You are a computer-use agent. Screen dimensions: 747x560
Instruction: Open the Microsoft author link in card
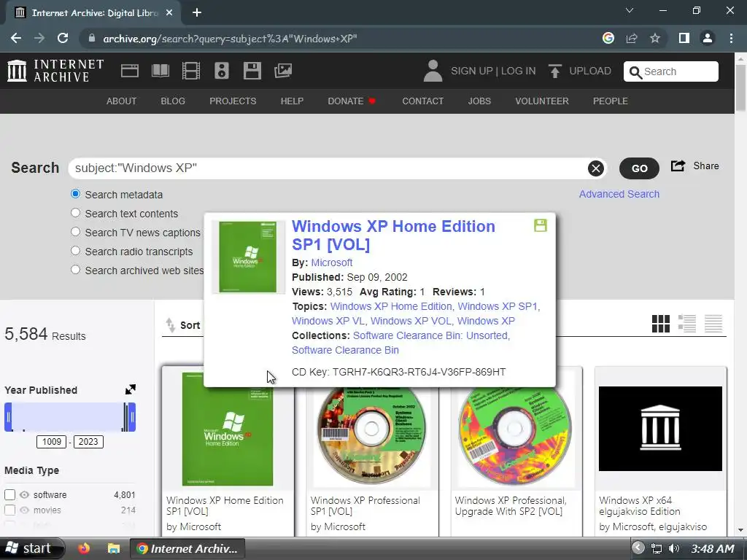(332, 262)
